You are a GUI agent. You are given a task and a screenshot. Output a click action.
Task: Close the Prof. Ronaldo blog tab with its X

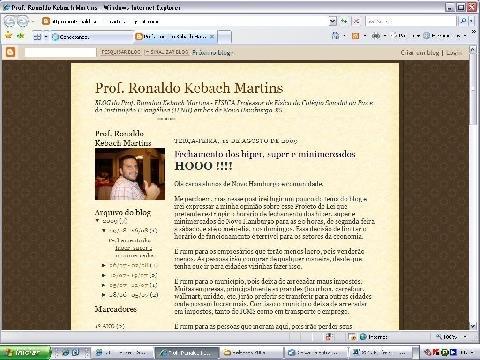(212, 37)
